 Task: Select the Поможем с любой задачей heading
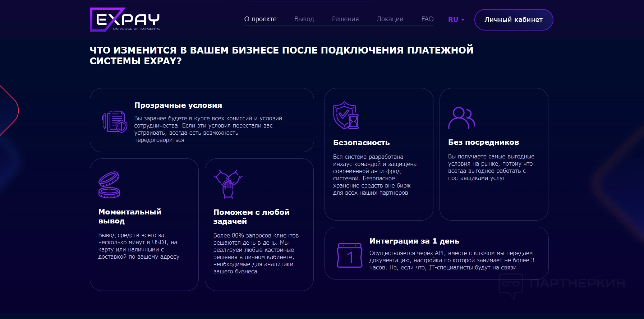(252, 217)
